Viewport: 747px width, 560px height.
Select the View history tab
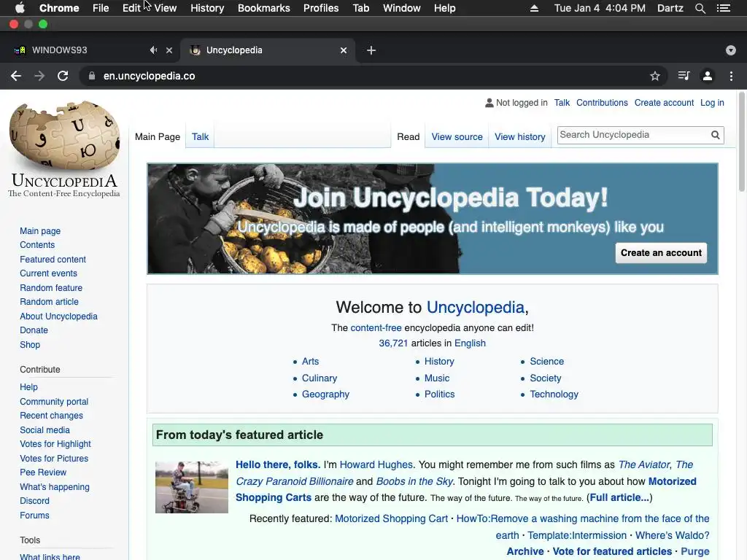519,136
